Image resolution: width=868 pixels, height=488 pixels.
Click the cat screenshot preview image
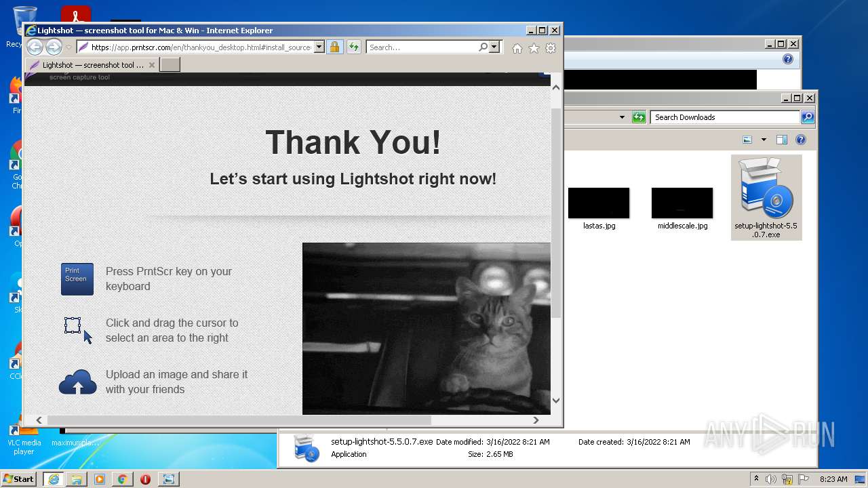pos(427,329)
